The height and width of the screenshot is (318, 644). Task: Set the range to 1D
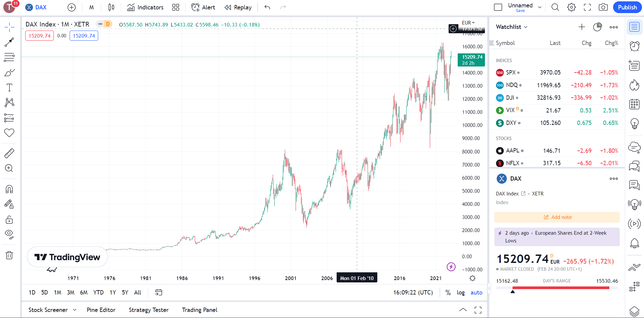(x=32, y=292)
